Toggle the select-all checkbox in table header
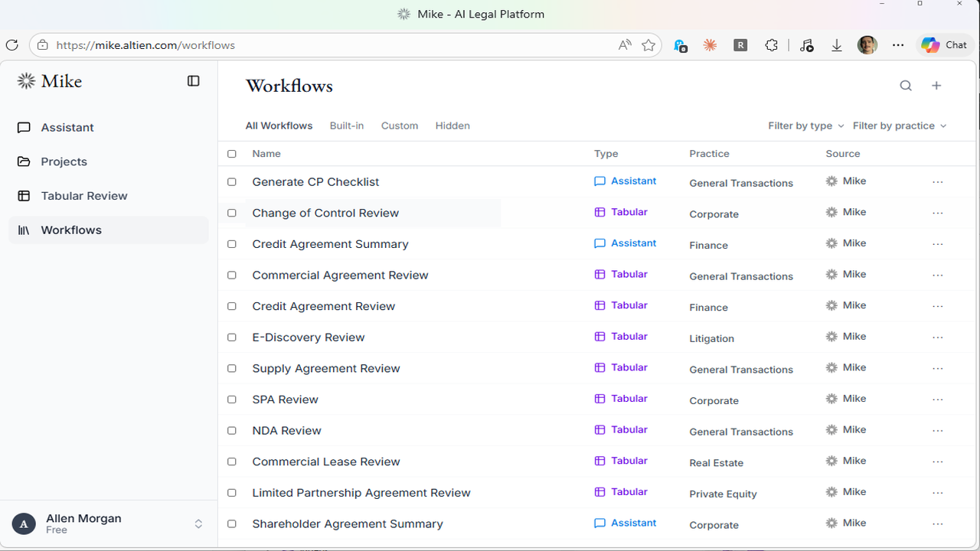 point(232,154)
